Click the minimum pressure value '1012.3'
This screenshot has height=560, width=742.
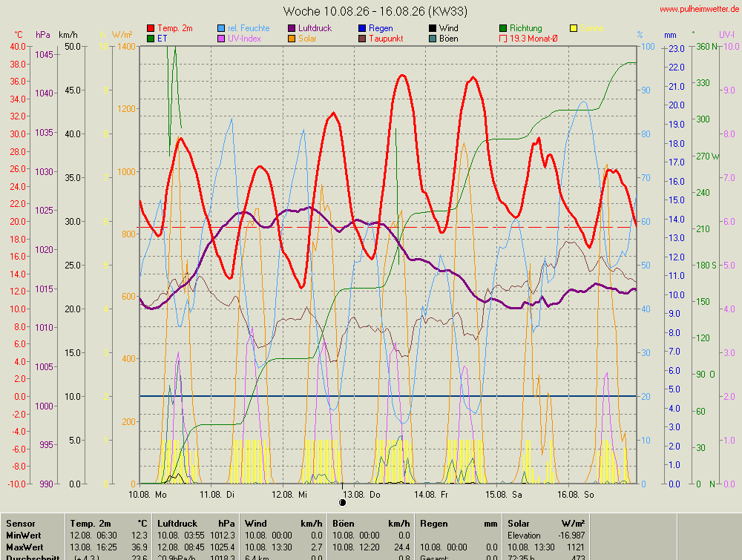(x=223, y=536)
